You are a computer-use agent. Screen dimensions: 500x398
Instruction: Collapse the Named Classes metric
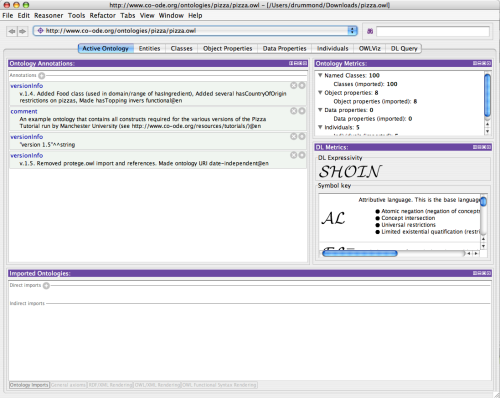click(320, 75)
